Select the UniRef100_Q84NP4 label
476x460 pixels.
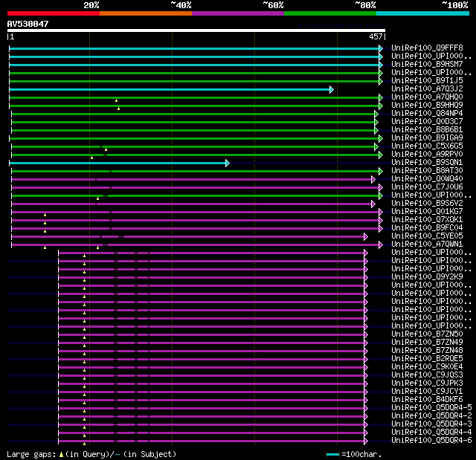tap(427, 114)
